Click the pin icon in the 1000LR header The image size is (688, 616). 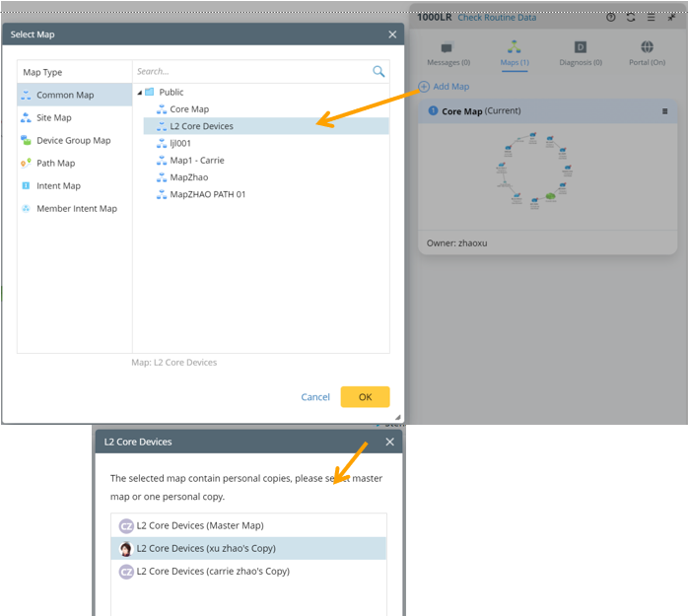click(x=671, y=18)
